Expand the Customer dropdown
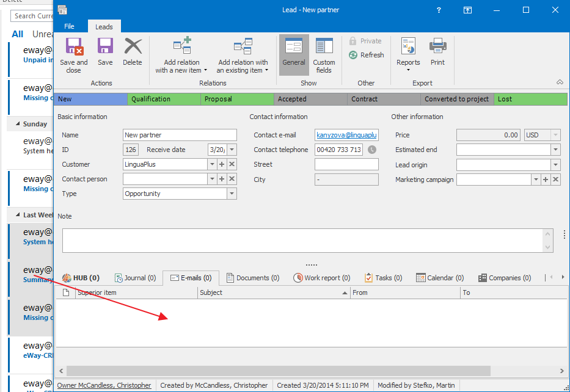The height and width of the screenshot is (392, 570). tap(212, 164)
